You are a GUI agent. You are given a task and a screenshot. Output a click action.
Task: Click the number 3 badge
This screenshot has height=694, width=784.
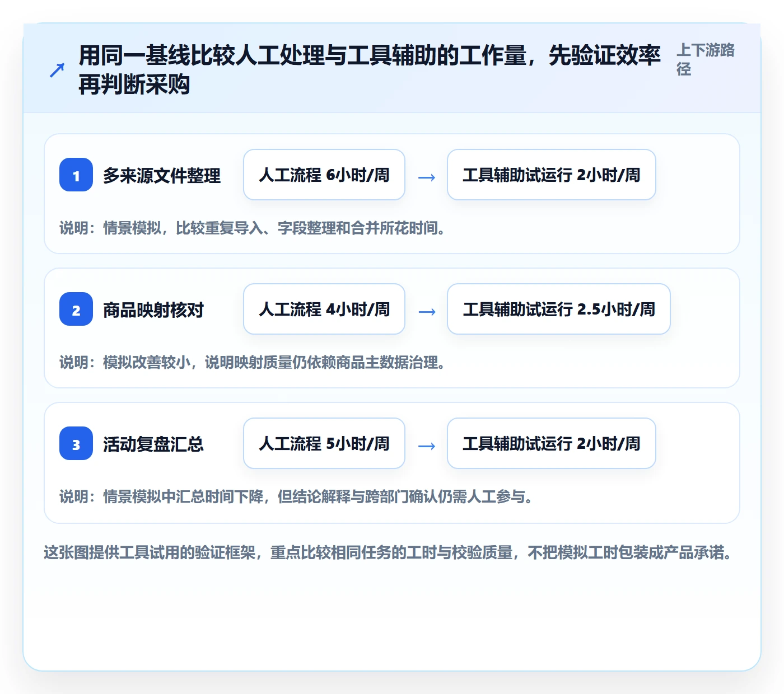[x=76, y=443]
